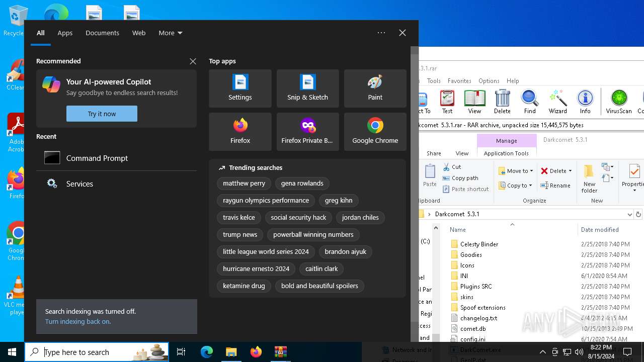This screenshot has height=362, width=644.
Task: Click WinRAR Find toolbar icon
Action: (530, 102)
